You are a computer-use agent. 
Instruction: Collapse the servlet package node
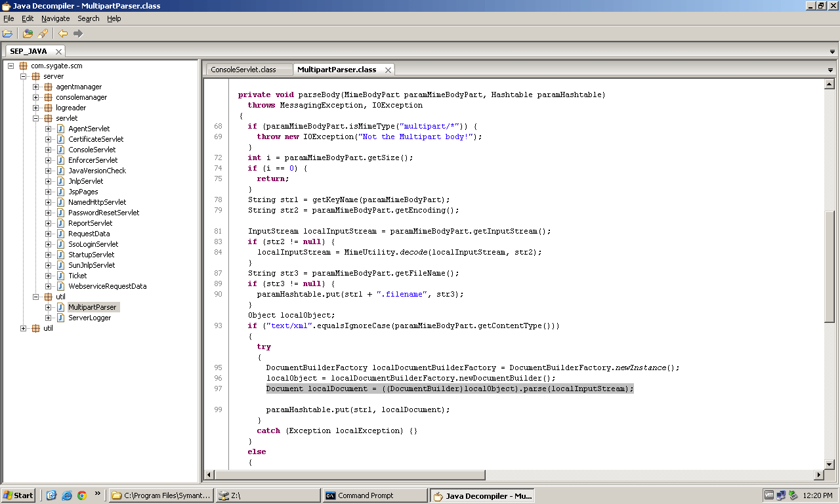36,118
